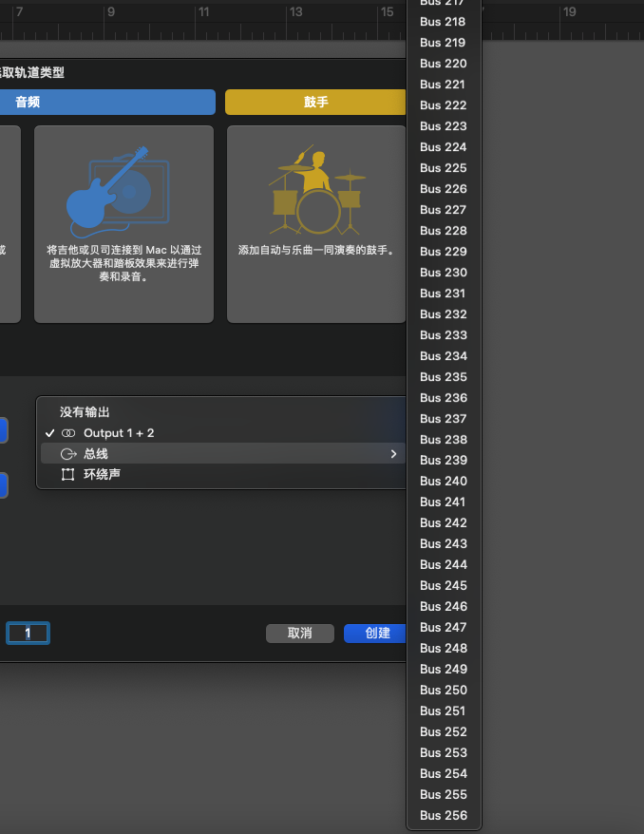The height and width of the screenshot is (834, 644).
Task: Click bar 13 on the timeline ruler
Action: coord(295,12)
